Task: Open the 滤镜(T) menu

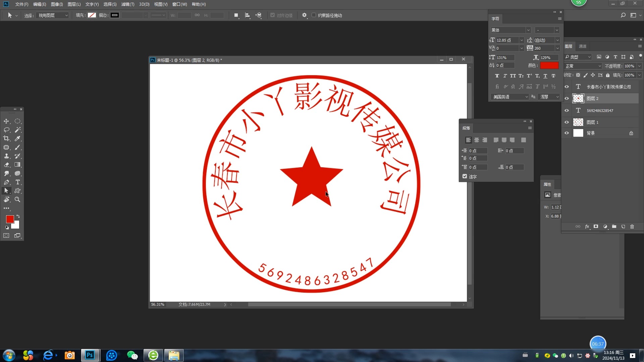Action: (128, 4)
